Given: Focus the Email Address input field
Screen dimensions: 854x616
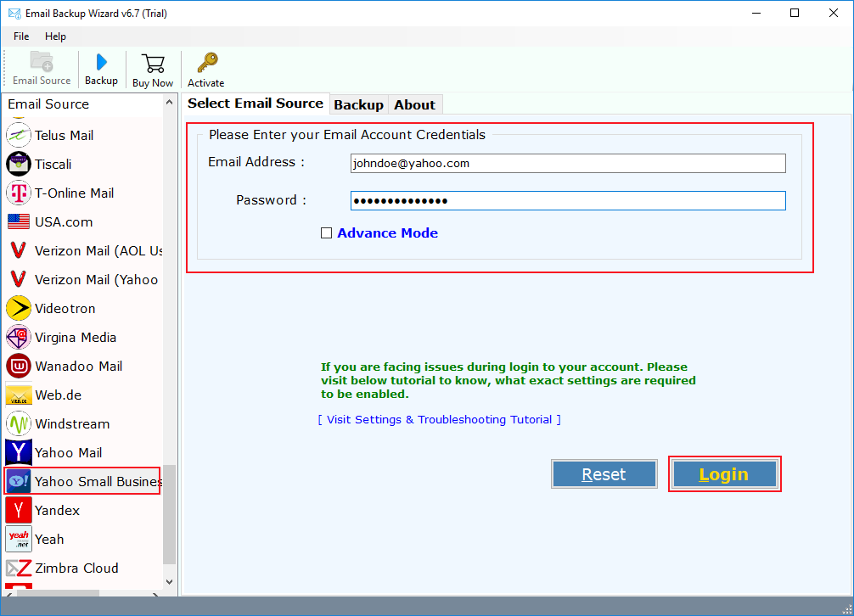Looking at the screenshot, I should tap(568, 163).
